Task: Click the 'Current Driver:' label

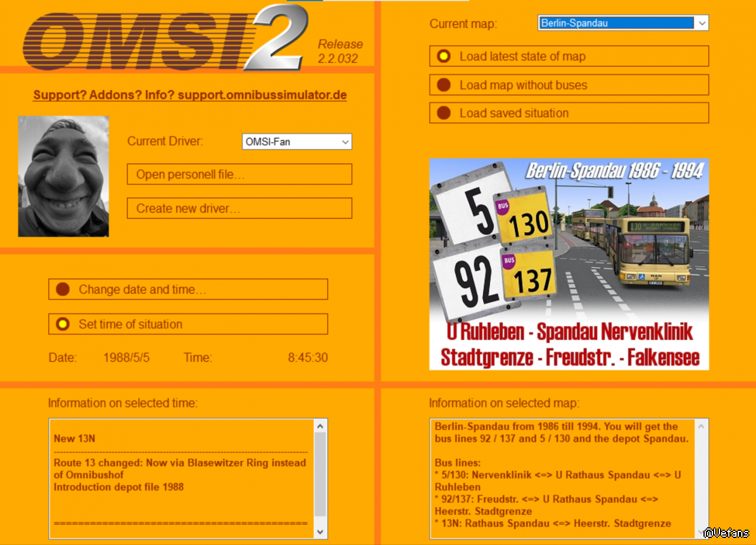Action: [x=165, y=142]
